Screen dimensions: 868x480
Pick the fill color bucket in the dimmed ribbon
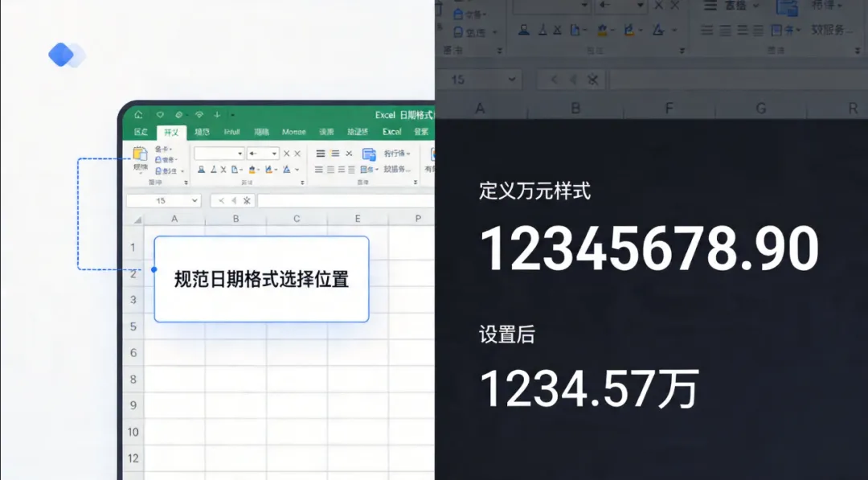click(603, 30)
